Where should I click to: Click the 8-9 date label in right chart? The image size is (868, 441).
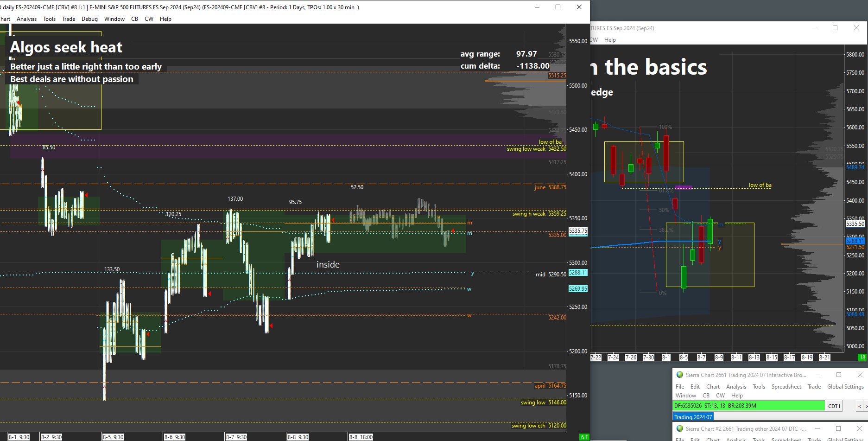(x=719, y=358)
